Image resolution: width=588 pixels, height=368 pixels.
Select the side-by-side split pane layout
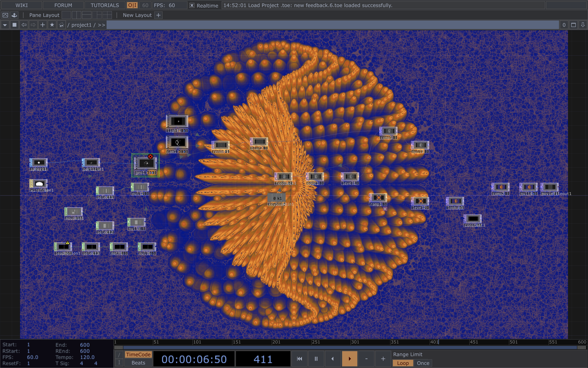pos(76,15)
